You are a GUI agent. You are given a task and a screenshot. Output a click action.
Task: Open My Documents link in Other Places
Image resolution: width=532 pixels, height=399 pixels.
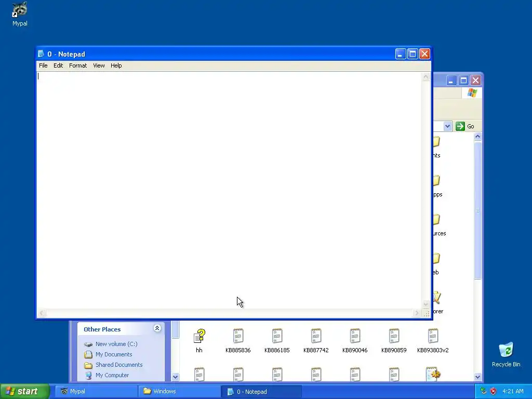(114, 354)
